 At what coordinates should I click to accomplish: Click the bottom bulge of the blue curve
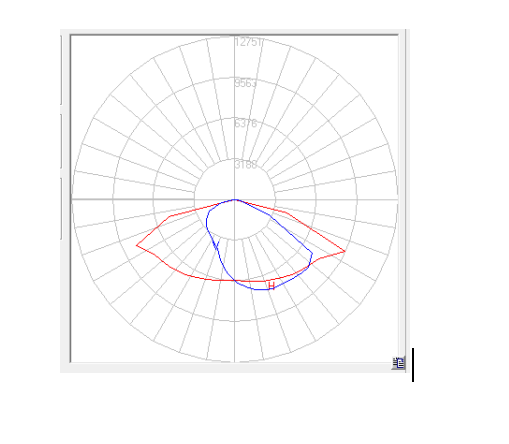[x=262, y=289]
